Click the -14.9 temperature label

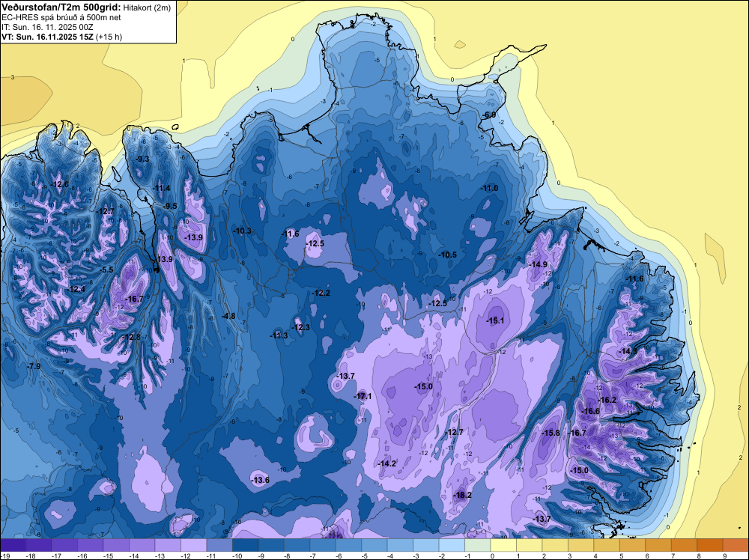pos(539,264)
